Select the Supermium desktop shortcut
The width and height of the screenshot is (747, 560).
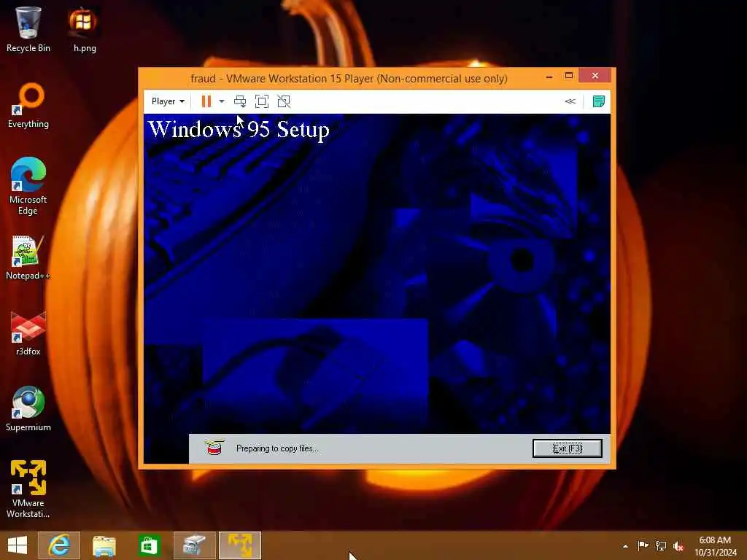[28, 408]
